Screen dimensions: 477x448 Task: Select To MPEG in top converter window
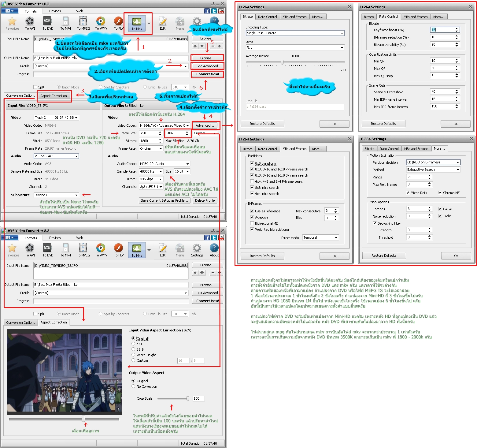tap(83, 24)
